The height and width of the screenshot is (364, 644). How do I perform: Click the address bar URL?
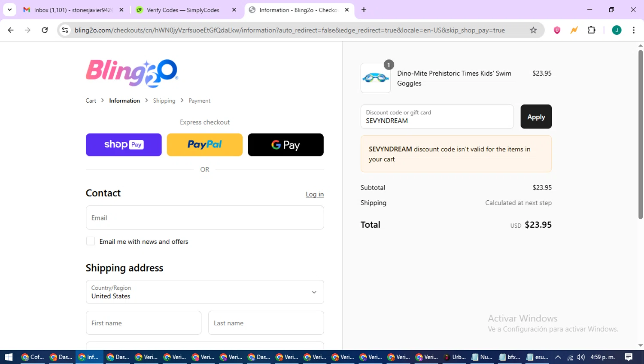(289, 30)
